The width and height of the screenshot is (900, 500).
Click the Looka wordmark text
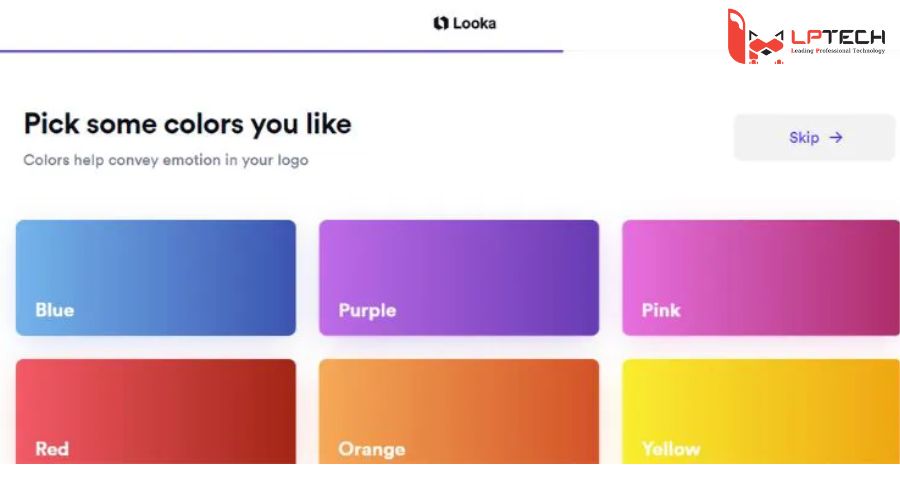(474, 23)
